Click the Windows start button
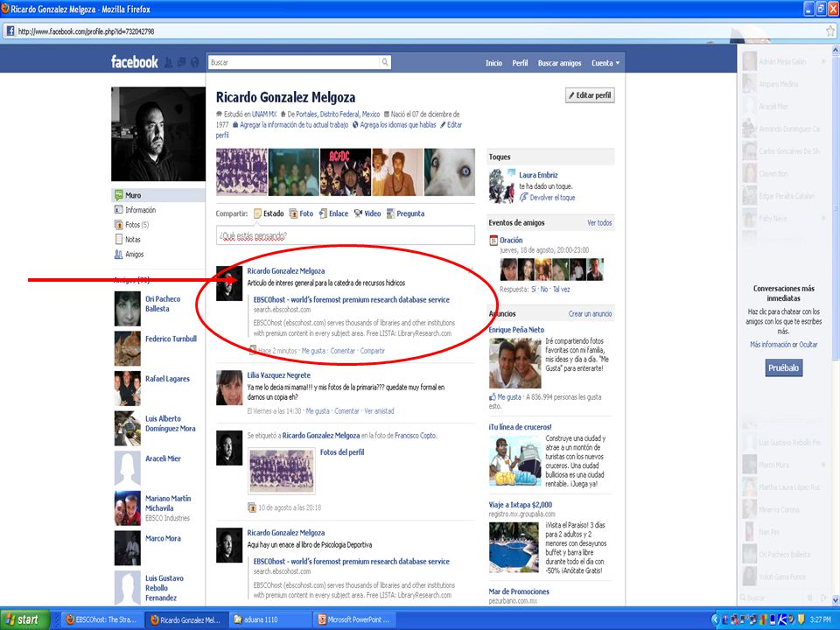Image resolution: width=840 pixels, height=630 pixels. coord(24,619)
